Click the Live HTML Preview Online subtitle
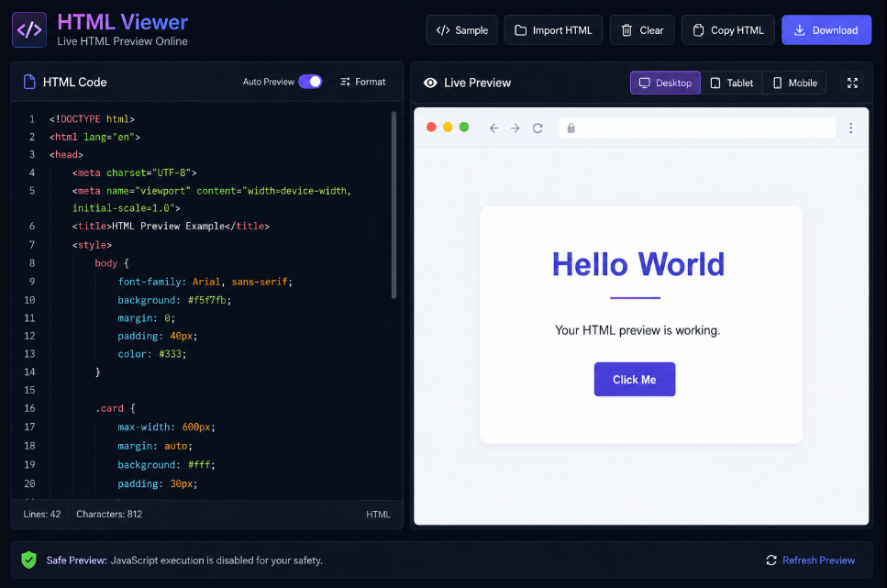The width and height of the screenshot is (887, 588). click(122, 41)
